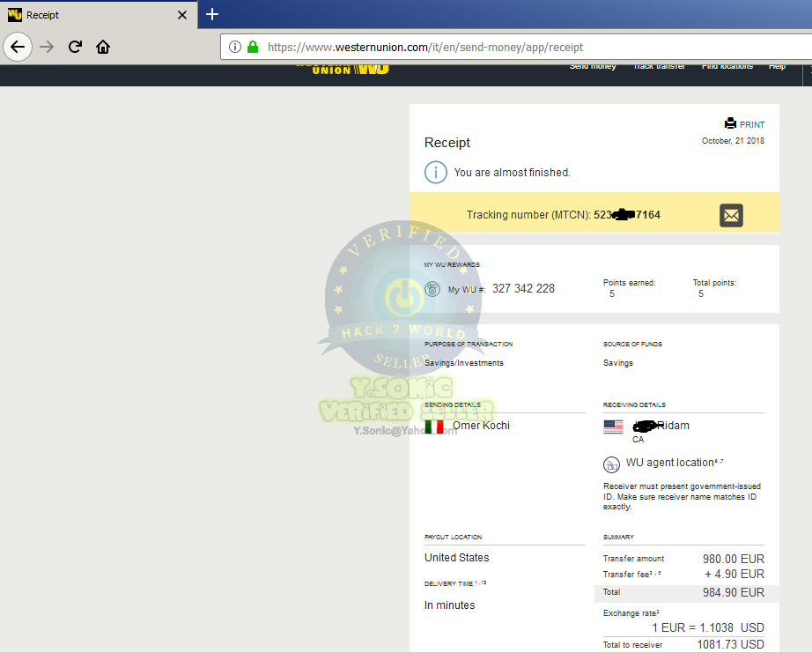Click Total points value

[701, 293]
